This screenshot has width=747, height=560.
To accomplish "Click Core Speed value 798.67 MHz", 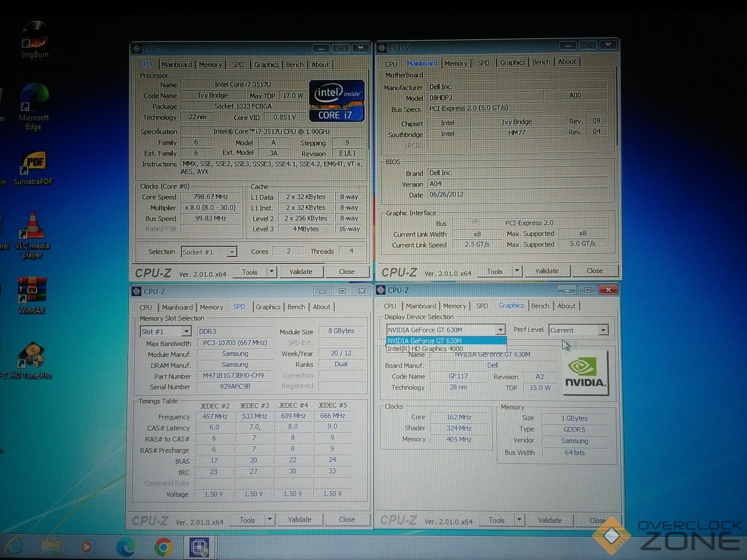I will pyautogui.click(x=211, y=197).
